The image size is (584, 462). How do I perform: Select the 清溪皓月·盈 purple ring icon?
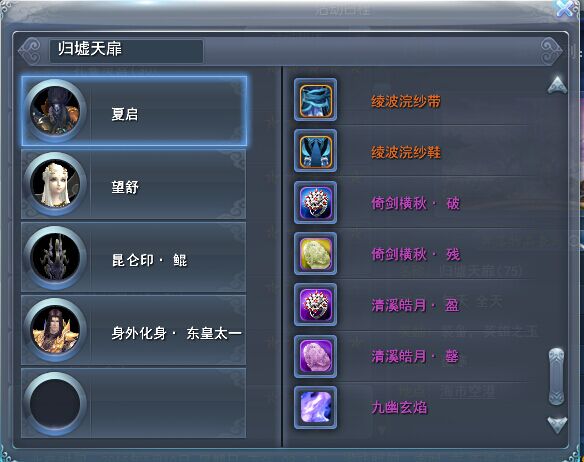click(315, 305)
